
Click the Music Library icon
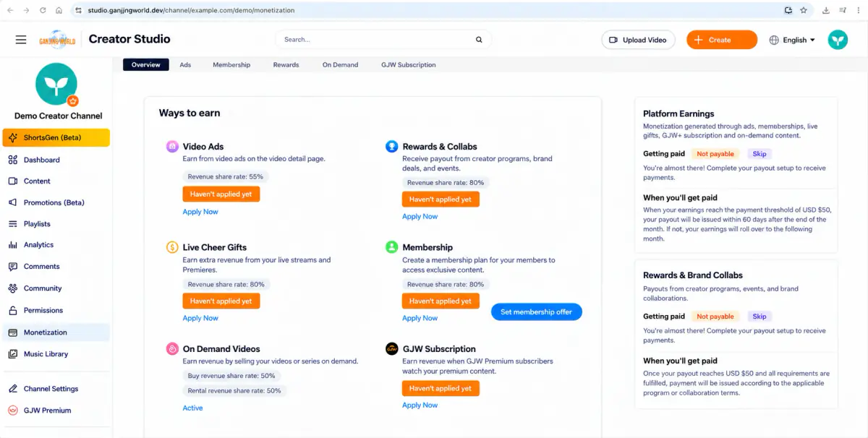point(13,354)
